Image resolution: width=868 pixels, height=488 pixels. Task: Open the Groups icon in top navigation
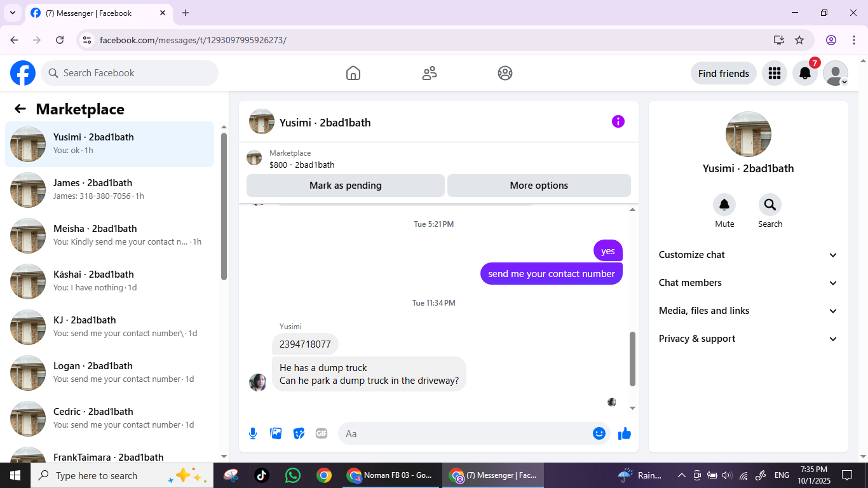pyautogui.click(x=505, y=73)
